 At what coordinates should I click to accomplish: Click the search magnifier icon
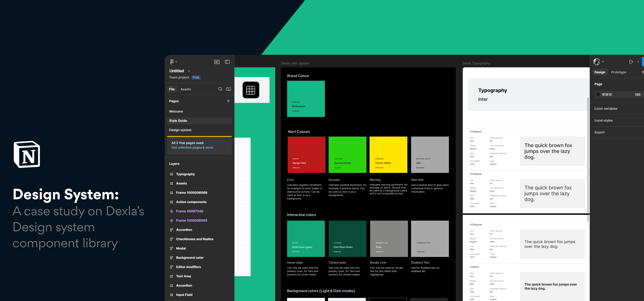(x=220, y=89)
